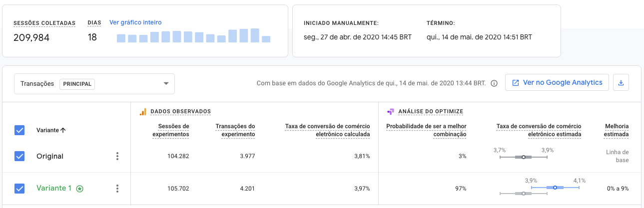The width and height of the screenshot is (644, 208).
Task: Click the PRINCIPAL tag in the objective selector
Action: coord(77,84)
